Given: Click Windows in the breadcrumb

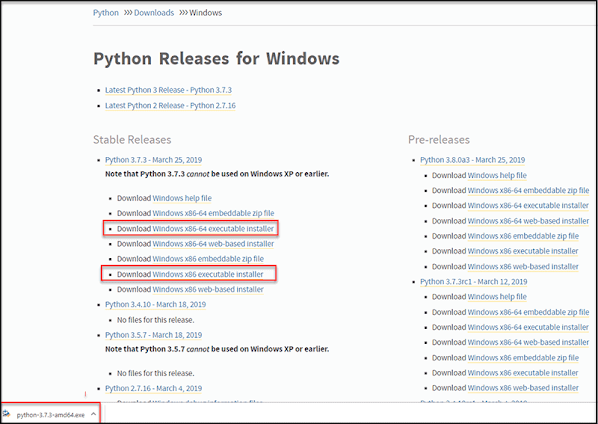Looking at the screenshot, I should point(206,13).
